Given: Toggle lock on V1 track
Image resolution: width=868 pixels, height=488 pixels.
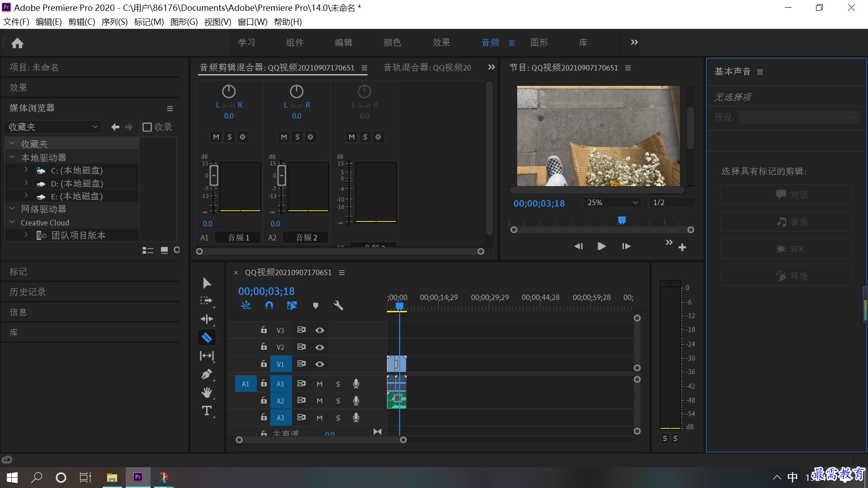Looking at the screenshot, I should [x=264, y=364].
